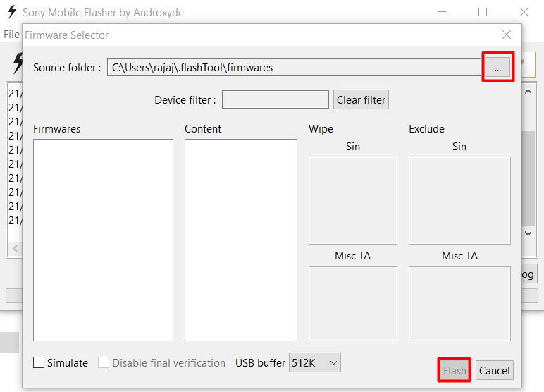Click the lightning bolt flash toolbar icon
Screen dimensions: 544x392
[16, 63]
